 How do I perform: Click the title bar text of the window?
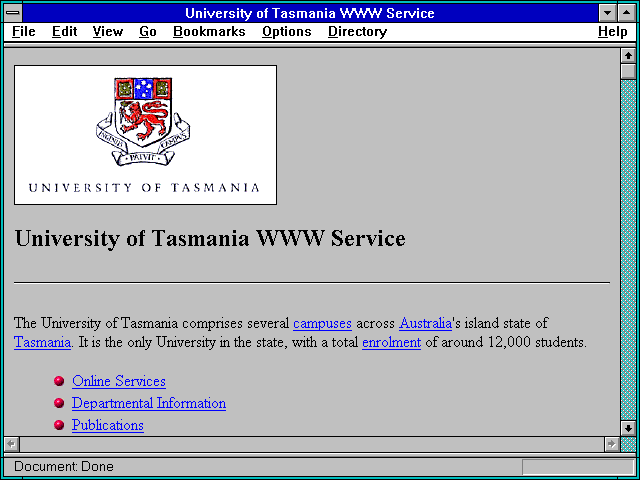(310, 13)
